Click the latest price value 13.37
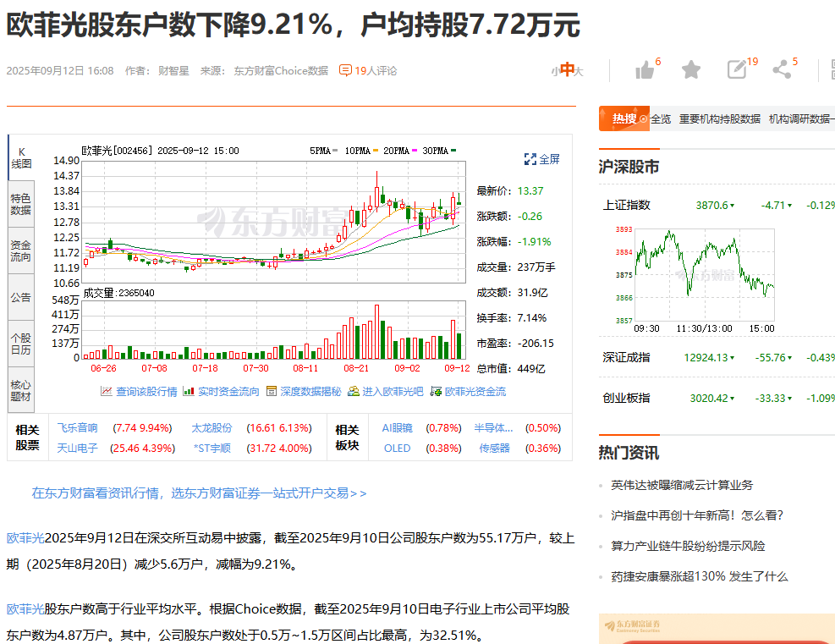835x644 pixels. pos(530,190)
